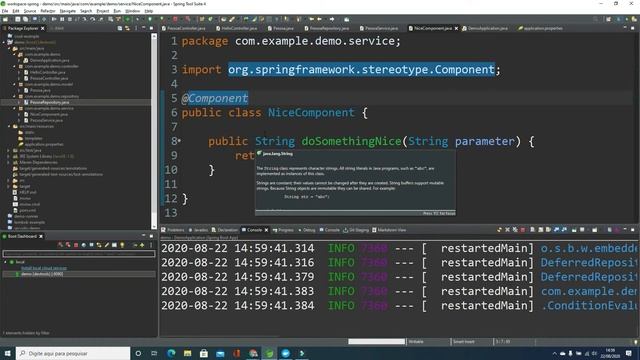The height and width of the screenshot is (360, 640).
Task: Switch to the application.properties editor tab
Action: click(540, 28)
